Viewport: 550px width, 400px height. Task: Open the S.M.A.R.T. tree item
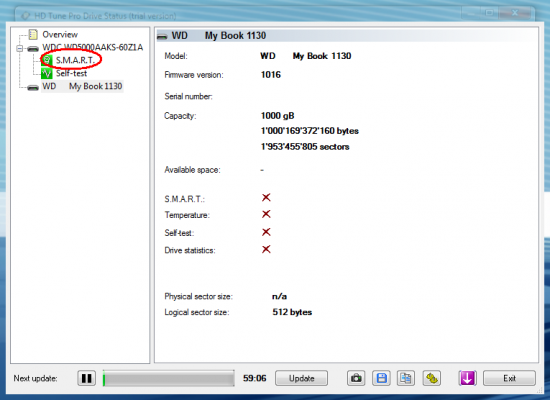pyautogui.click(x=75, y=60)
